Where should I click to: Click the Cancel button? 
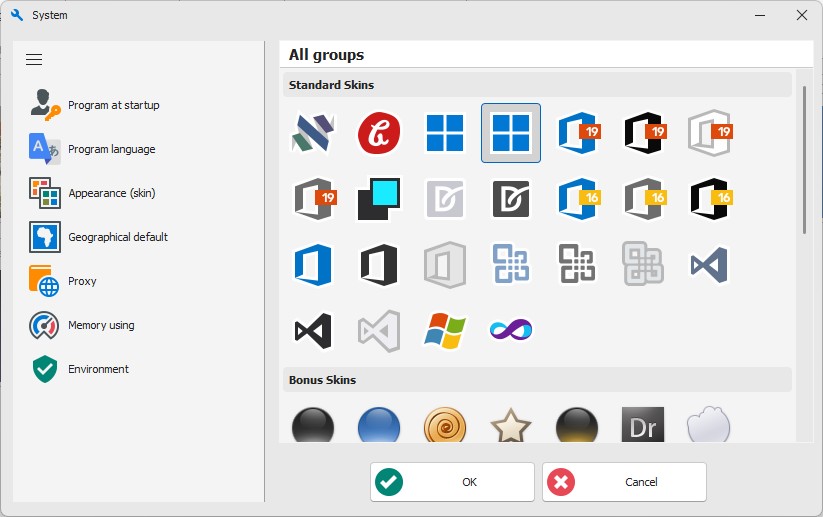point(624,482)
